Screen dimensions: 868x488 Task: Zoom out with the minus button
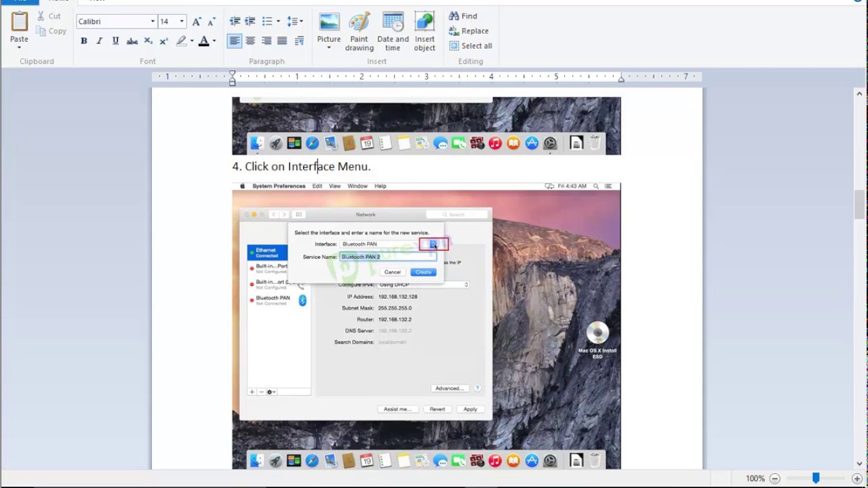point(774,479)
